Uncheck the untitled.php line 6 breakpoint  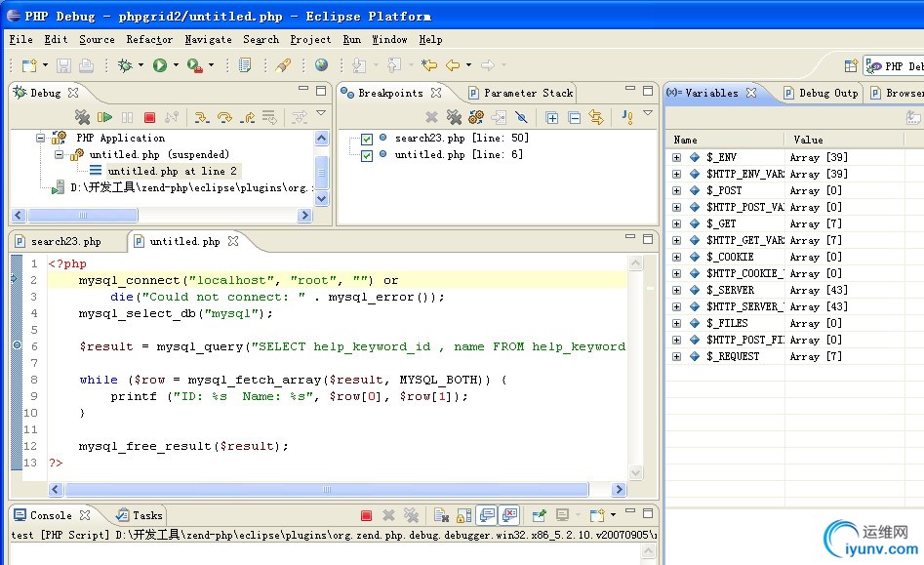pos(367,155)
